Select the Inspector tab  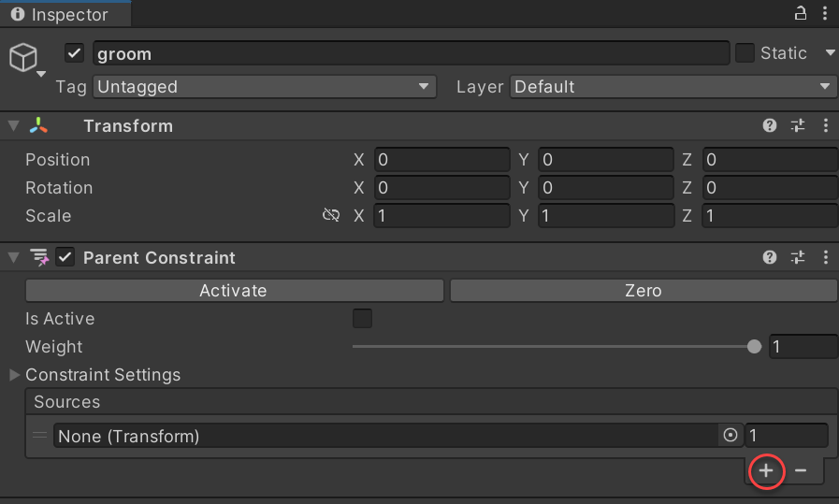(61, 15)
